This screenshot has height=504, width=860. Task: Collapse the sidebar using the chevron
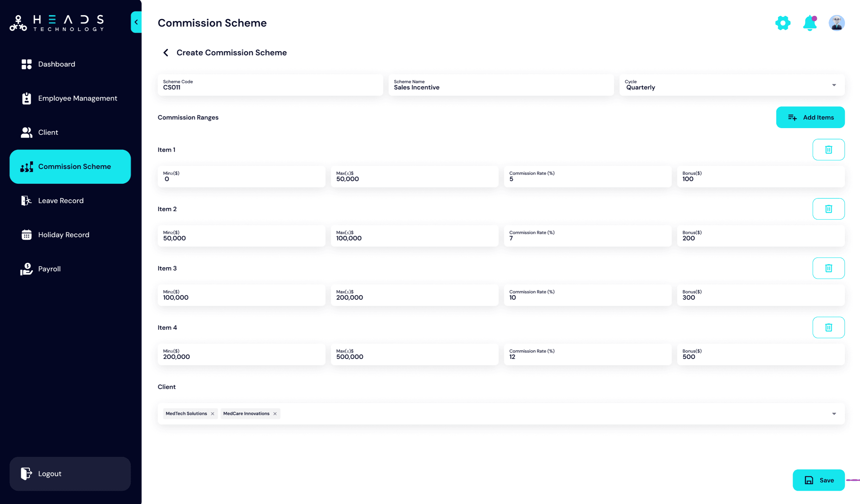pyautogui.click(x=136, y=22)
